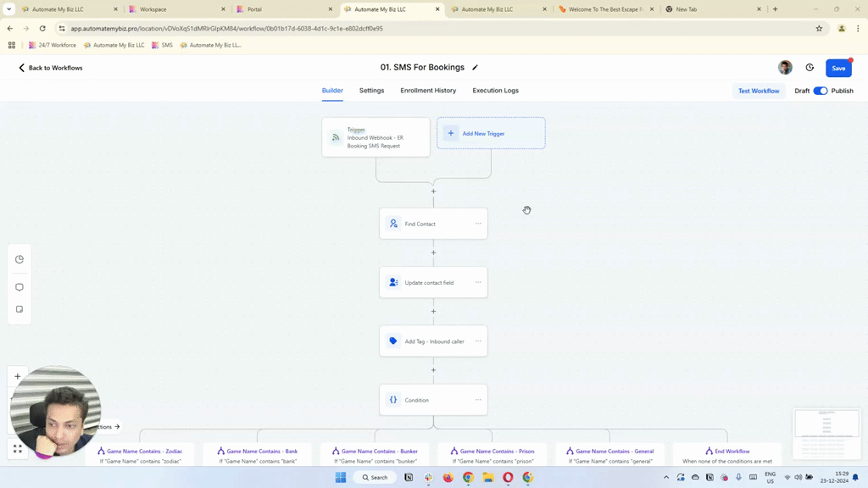This screenshot has width=868, height=488.
Task: Open the three-dot menu on Find Contact
Action: 476,223
